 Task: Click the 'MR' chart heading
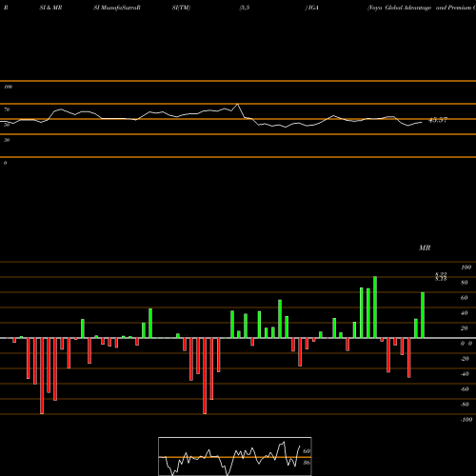click(425, 248)
